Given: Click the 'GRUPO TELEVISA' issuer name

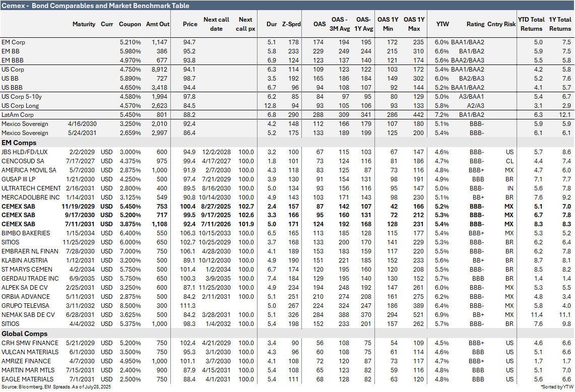Looking at the screenshot, I should pyautogui.click(x=25, y=306).
